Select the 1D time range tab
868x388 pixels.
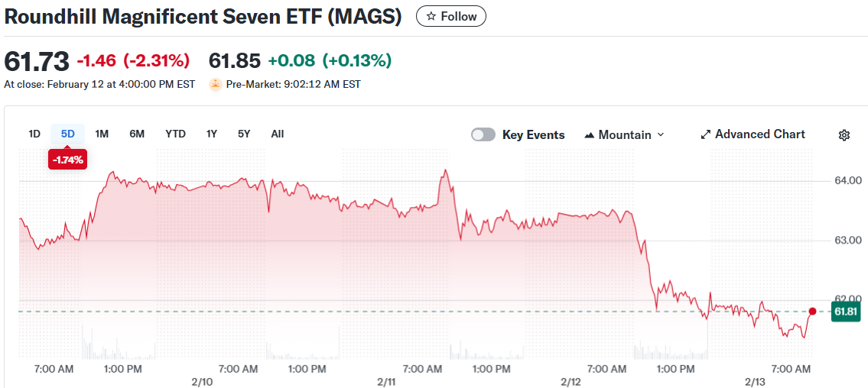pyautogui.click(x=34, y=134)
